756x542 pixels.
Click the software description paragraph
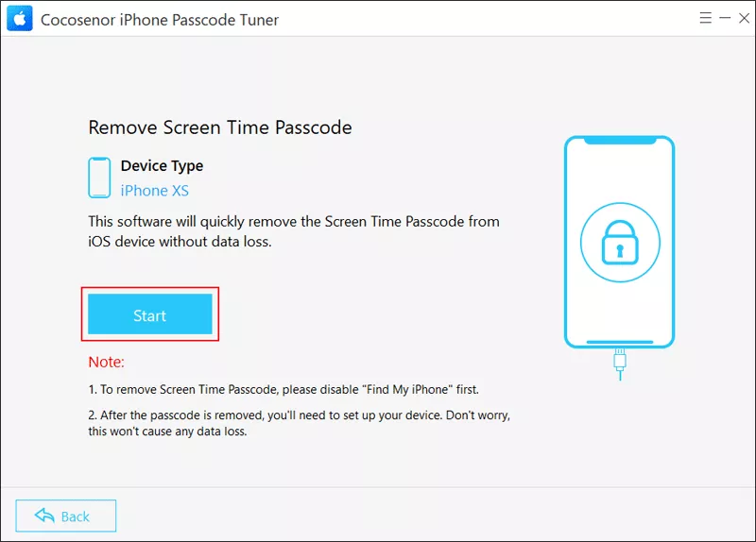tap(294, 231)
